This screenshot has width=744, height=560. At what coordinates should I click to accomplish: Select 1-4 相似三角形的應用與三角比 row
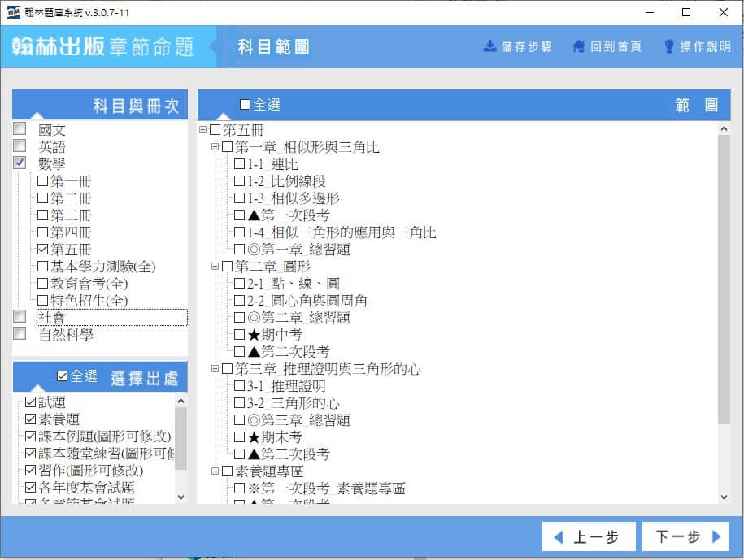pos(342,232)
